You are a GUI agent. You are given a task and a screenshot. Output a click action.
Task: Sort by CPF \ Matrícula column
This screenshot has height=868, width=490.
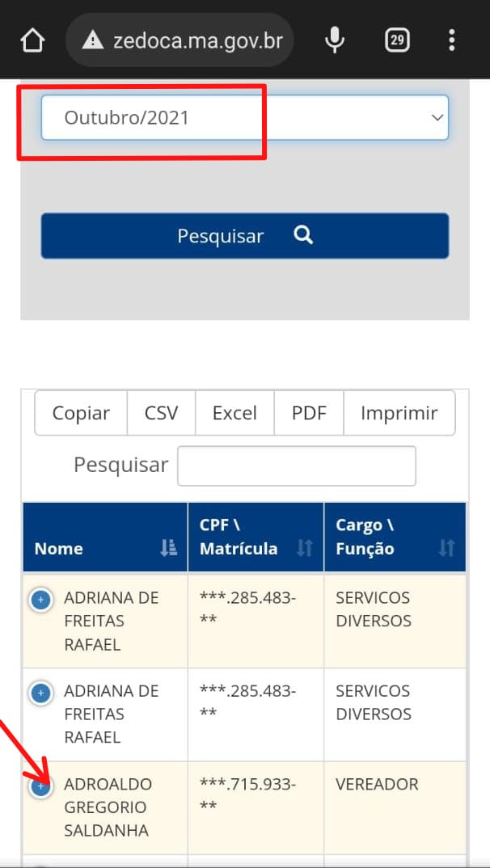point(304,548)
